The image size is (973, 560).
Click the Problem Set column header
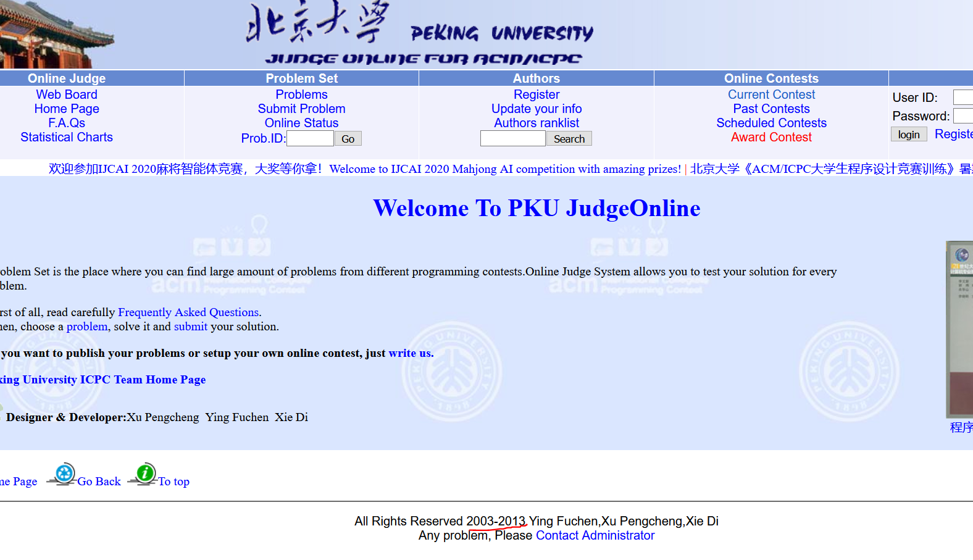click(301, 78)
